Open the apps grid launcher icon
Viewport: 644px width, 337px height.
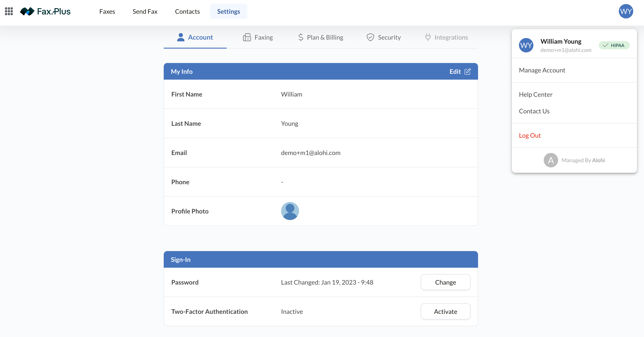(x=9, y=11)
